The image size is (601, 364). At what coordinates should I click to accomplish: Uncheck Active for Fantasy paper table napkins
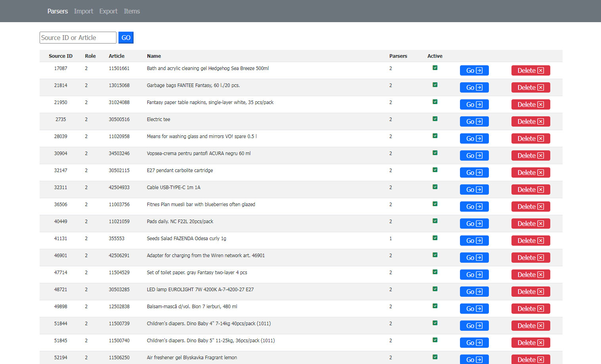[435, 102]
